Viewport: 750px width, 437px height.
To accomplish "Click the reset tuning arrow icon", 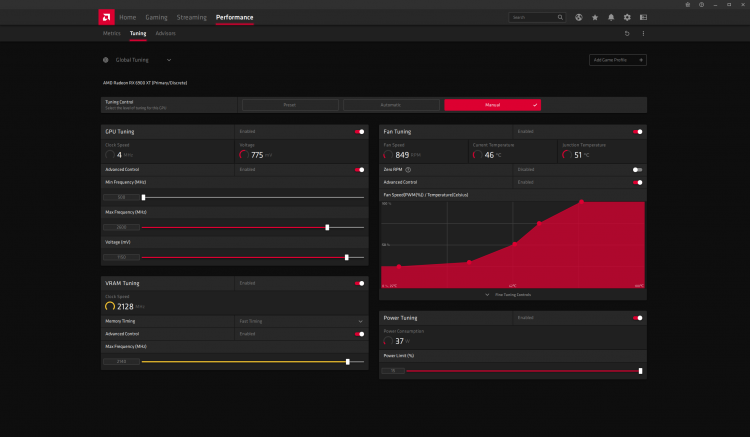I will 627,33.
